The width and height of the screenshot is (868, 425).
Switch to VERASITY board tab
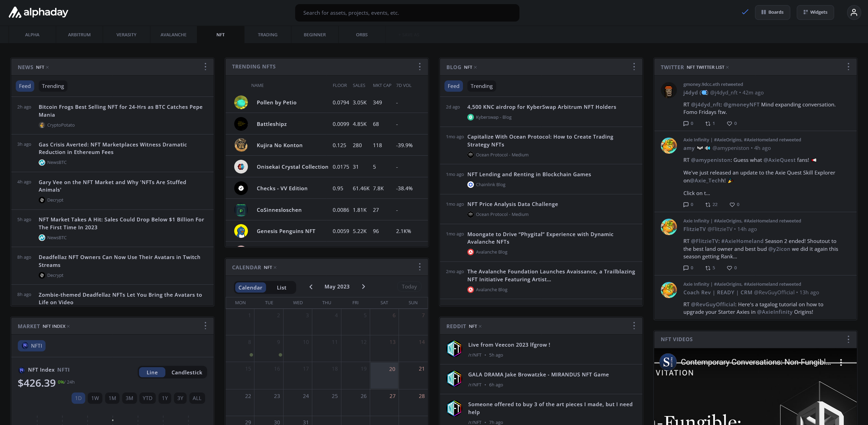click(126, 35)
